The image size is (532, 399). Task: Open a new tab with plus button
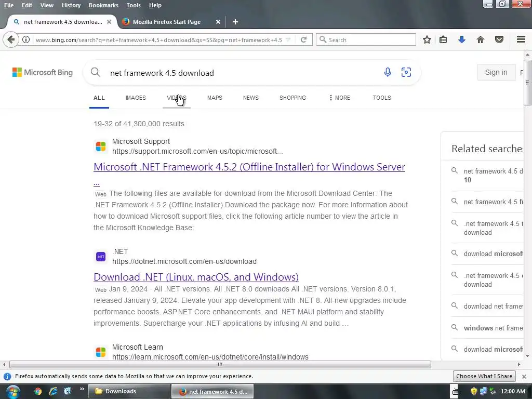[x=235, y=22]
